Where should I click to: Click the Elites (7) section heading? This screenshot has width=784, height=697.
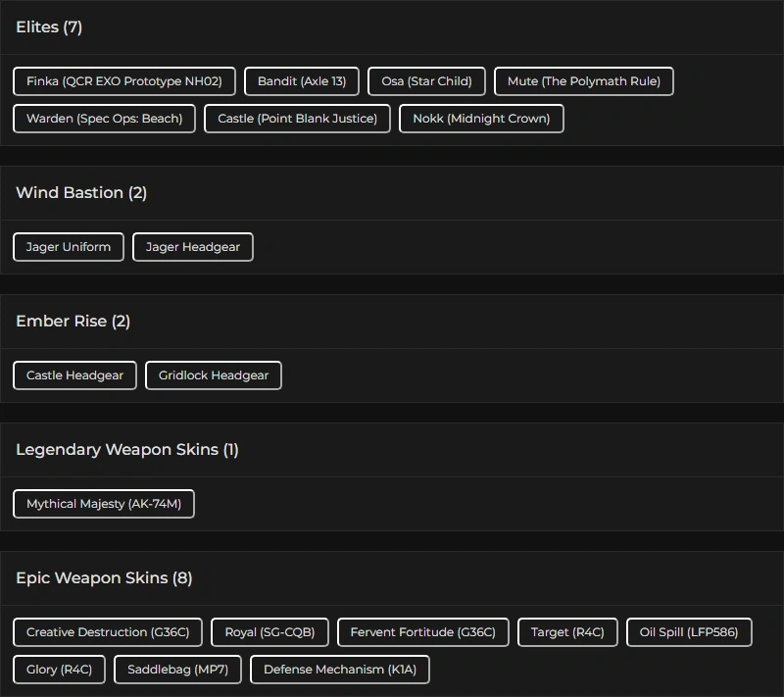(49, 27)
